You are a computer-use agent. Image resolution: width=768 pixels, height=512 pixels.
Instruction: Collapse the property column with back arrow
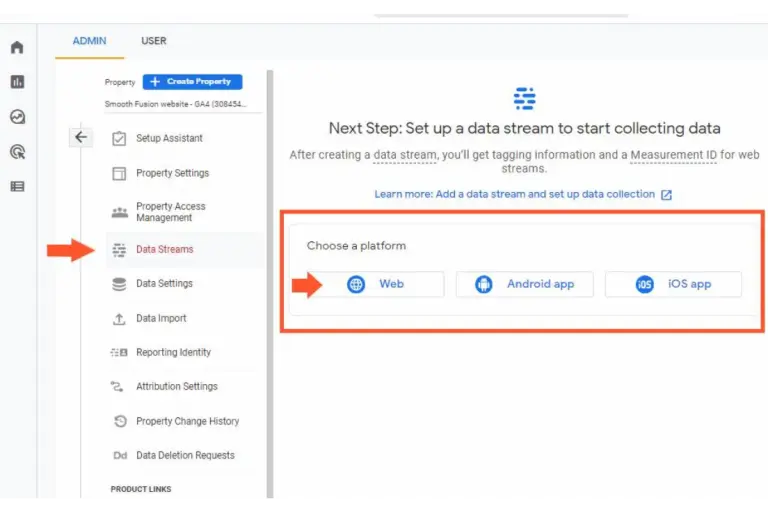(81, 138)
